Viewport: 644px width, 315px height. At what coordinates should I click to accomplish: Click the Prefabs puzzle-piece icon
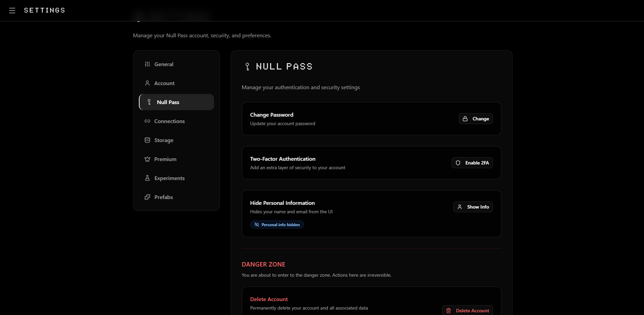click(147, 197)
